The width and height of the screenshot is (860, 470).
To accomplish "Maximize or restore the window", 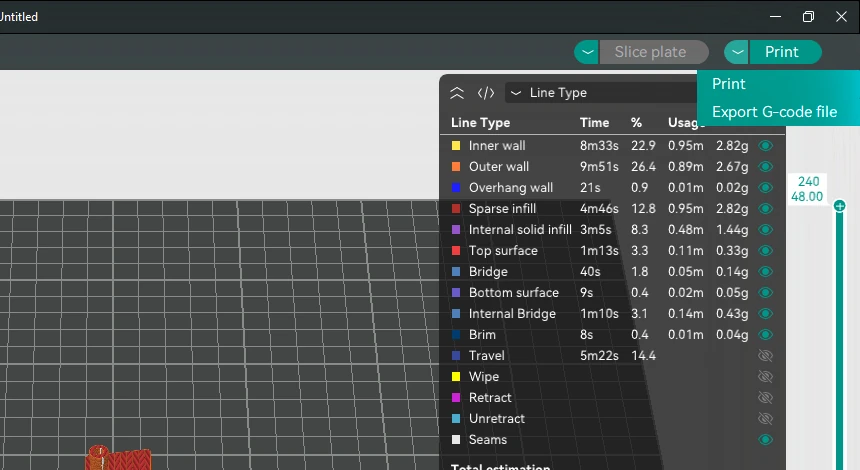I will 808,17.
